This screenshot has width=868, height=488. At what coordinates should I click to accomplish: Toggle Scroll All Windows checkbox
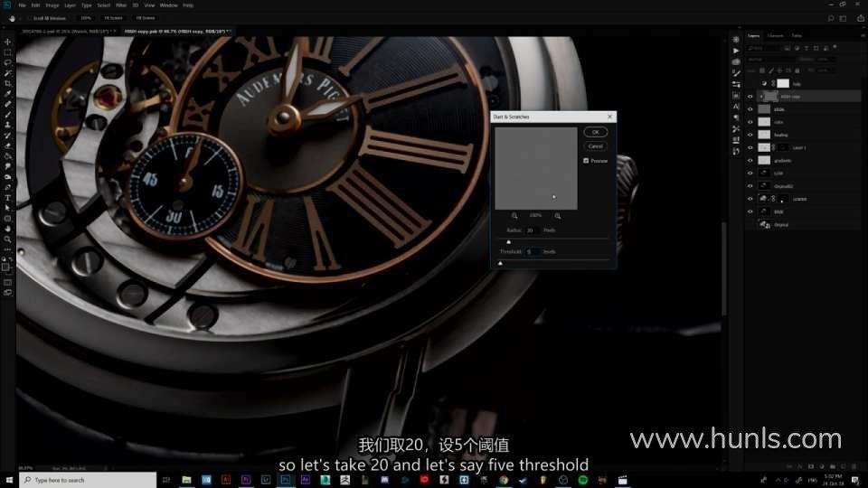point(29,18)
